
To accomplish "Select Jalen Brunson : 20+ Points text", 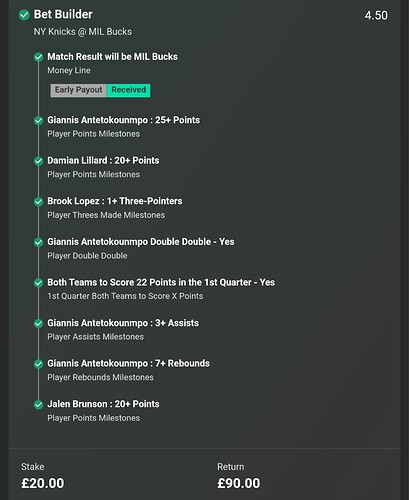I will [x=103, y=404].
